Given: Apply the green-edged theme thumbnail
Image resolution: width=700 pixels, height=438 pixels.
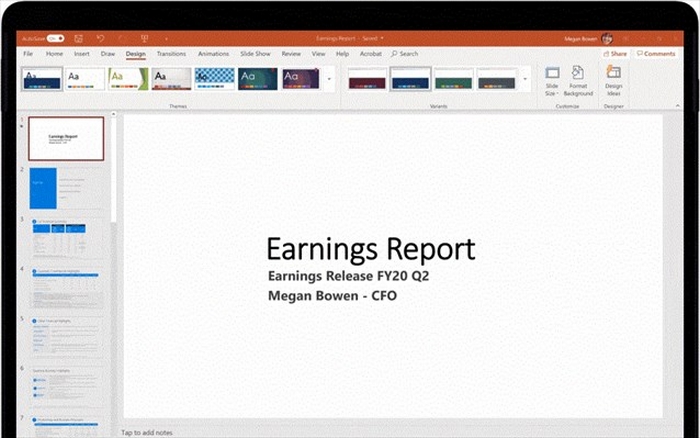Looking at the screenshot, I should [x=128, y=79].
